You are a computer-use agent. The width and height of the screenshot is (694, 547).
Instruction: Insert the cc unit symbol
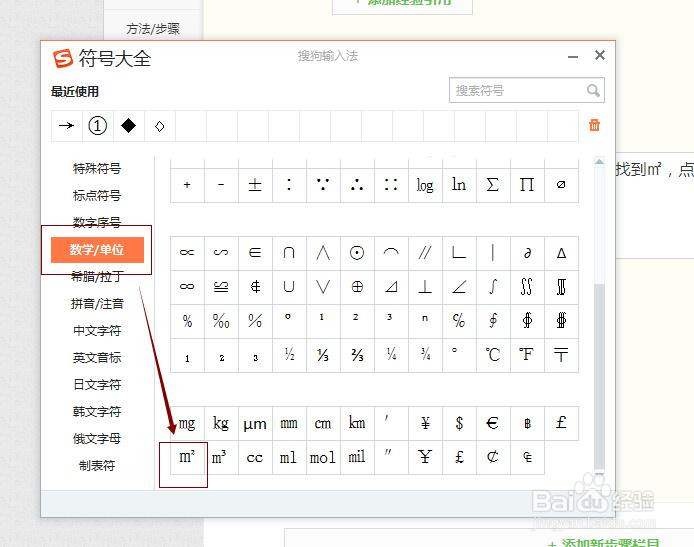(255, 457)
